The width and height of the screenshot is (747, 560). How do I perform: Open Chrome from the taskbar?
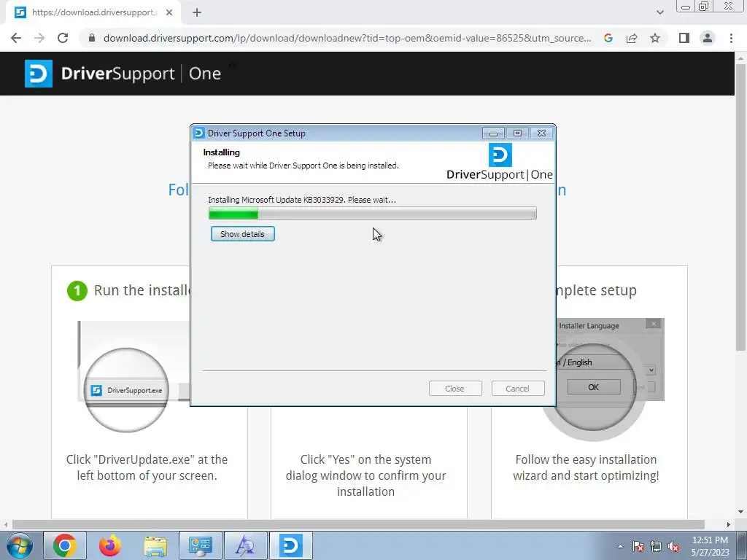pos(65,545)
